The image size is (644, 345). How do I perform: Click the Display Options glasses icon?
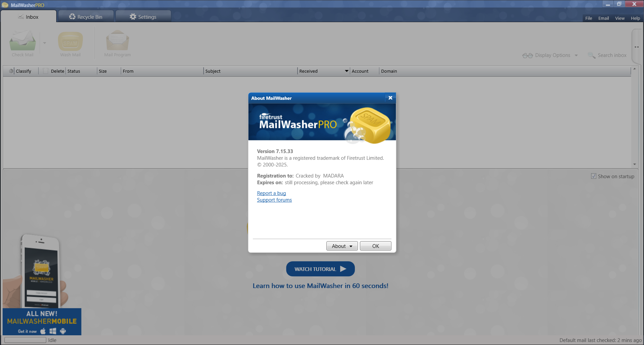[527, 55]
